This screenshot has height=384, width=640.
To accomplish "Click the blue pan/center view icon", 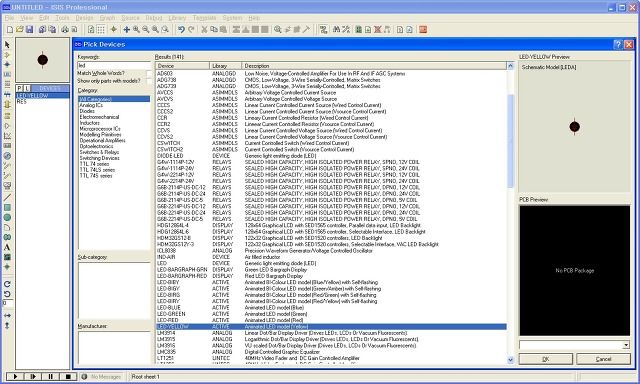I will (127, 29).
